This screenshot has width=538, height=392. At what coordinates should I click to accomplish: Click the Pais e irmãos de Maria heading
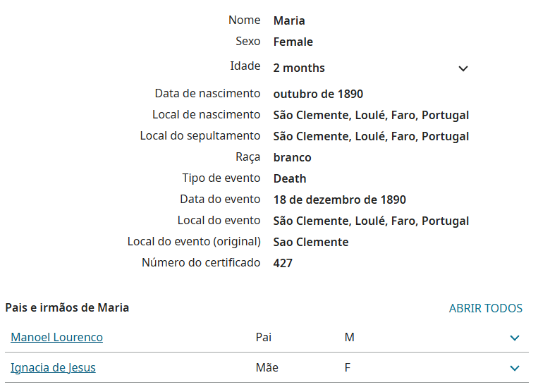[67, 307]
